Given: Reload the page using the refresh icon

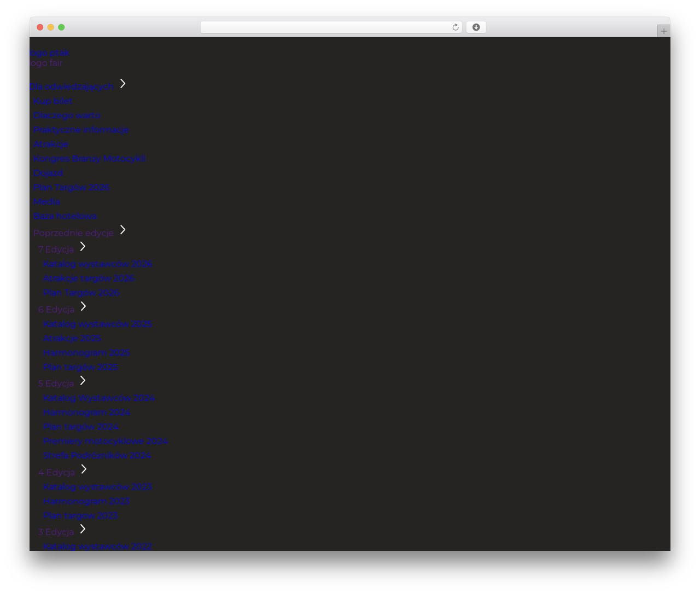Looking at the screenshot, I should click(x=456, y=27).
